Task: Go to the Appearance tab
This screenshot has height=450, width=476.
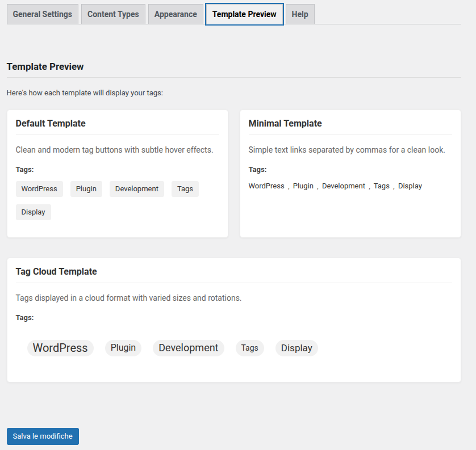Action: [176, 14]
